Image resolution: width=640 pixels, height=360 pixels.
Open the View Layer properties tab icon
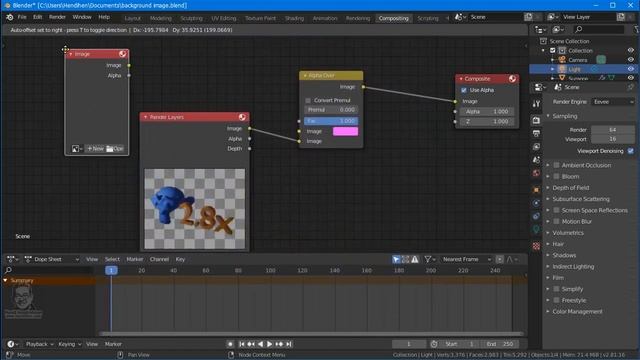(536, 147)
